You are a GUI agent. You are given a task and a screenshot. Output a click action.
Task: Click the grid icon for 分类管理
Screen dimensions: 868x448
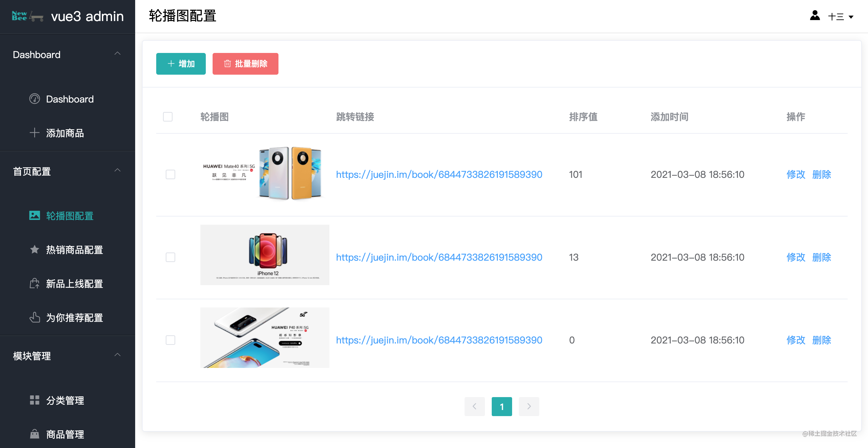[35, 400]
